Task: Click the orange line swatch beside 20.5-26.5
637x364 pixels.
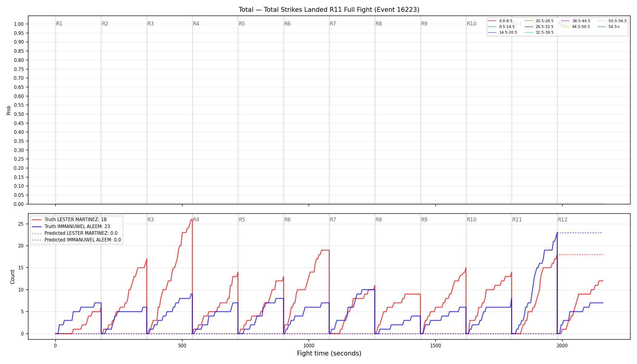Action: click(x=529, y=21)
